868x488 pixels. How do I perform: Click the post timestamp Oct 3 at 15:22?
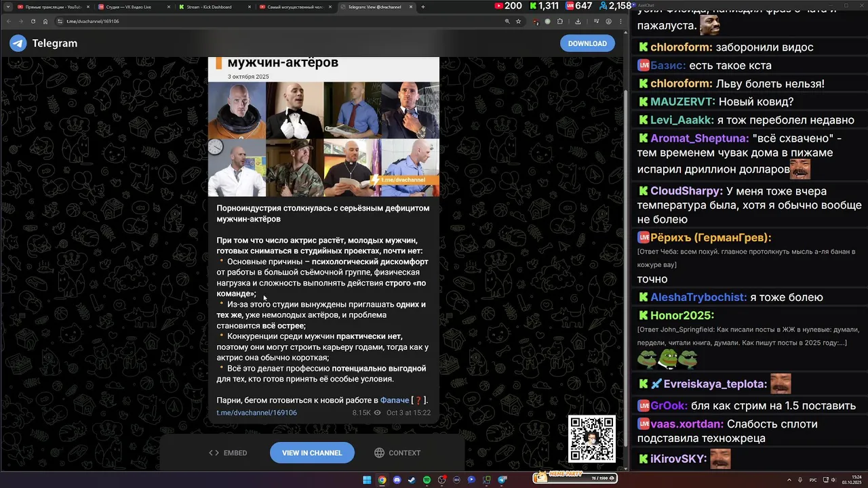408,412
